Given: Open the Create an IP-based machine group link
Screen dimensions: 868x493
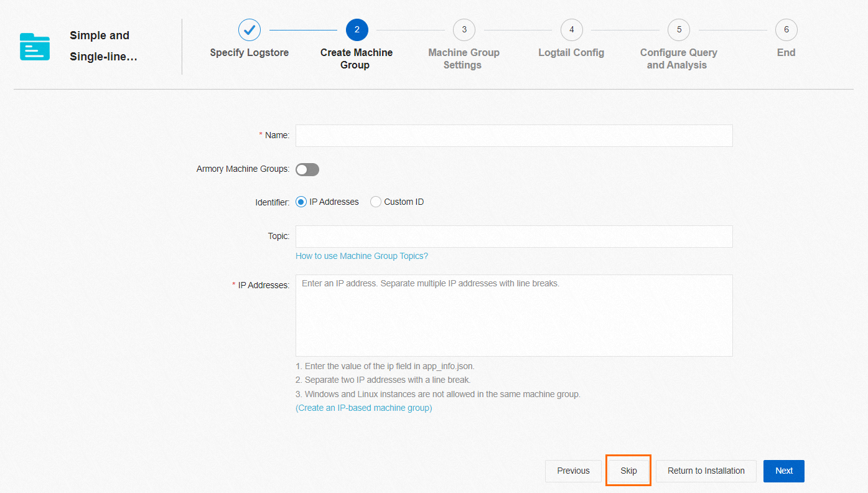Looking at the screenshot, I should (363, 408).
